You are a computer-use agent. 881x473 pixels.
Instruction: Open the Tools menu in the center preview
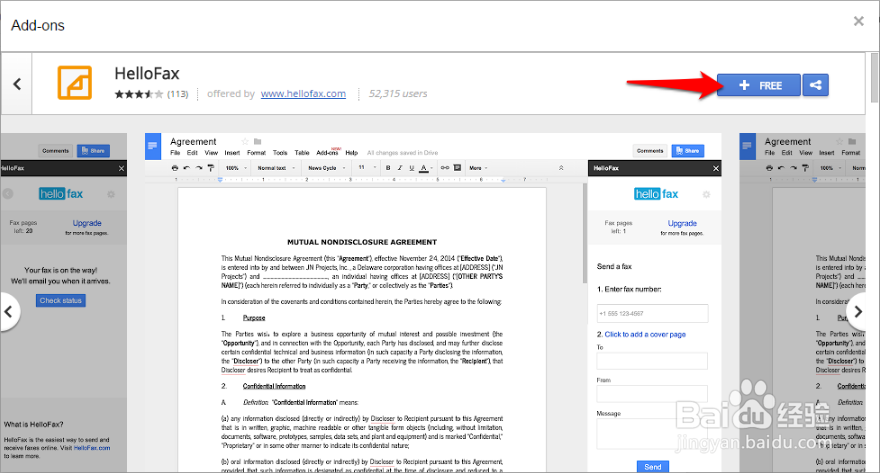pyautogui.click(x=280, y=153)
